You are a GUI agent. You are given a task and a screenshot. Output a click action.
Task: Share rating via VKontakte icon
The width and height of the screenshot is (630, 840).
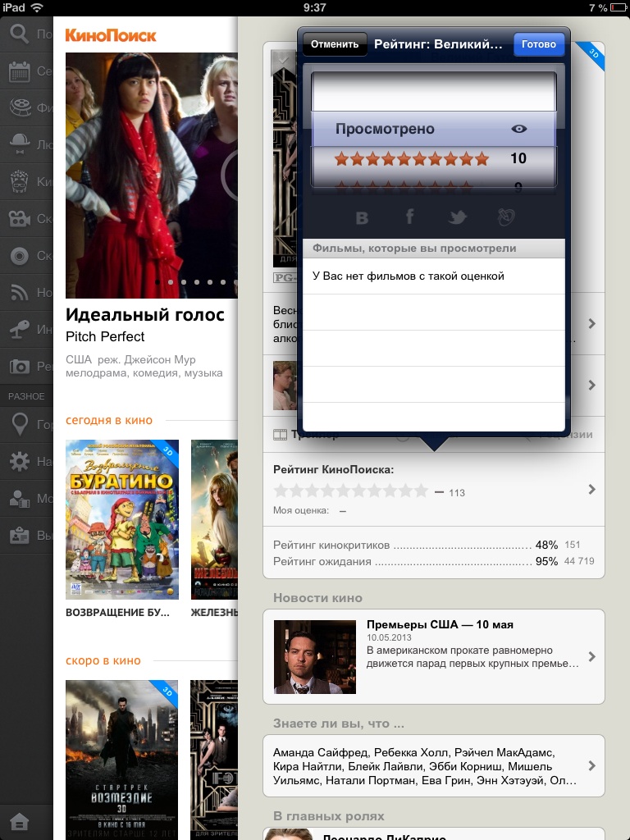[x=362, y=217]
